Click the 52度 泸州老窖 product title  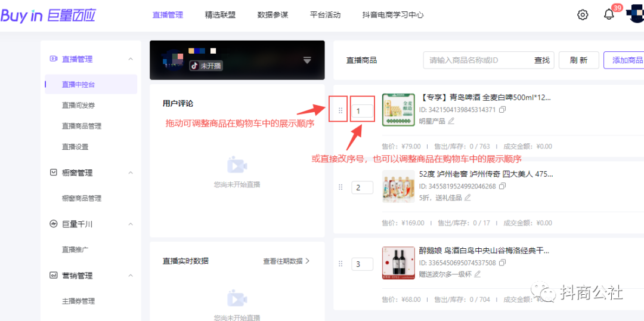point(486,174)
